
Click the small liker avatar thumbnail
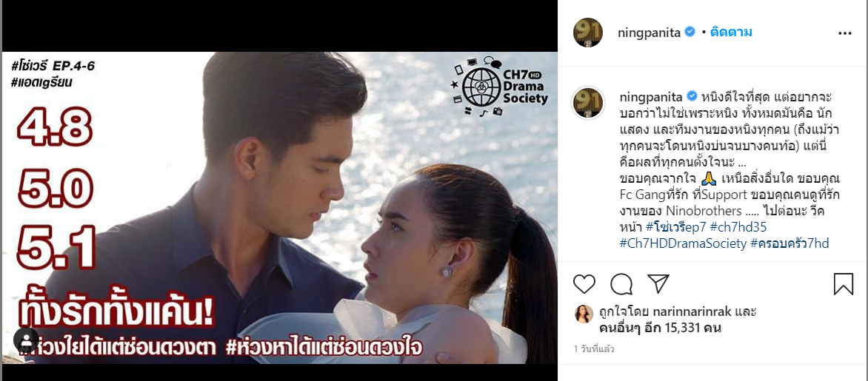click(x=584, y=314)
